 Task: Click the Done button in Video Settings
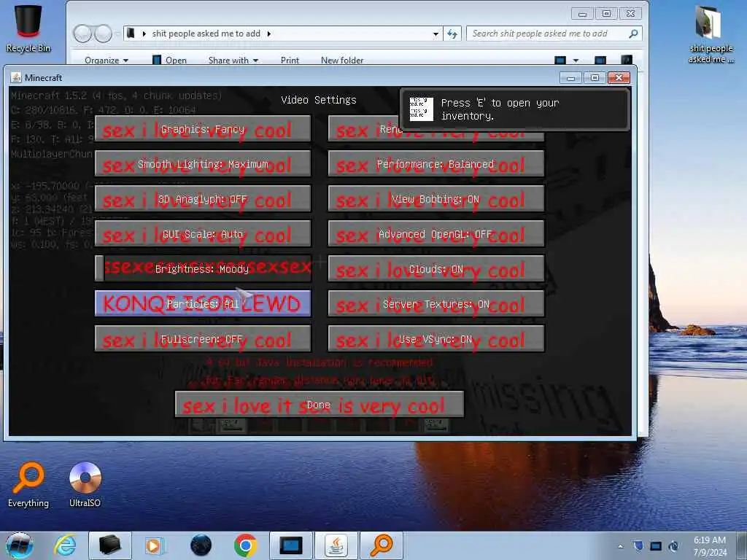[x=320, y=404]
